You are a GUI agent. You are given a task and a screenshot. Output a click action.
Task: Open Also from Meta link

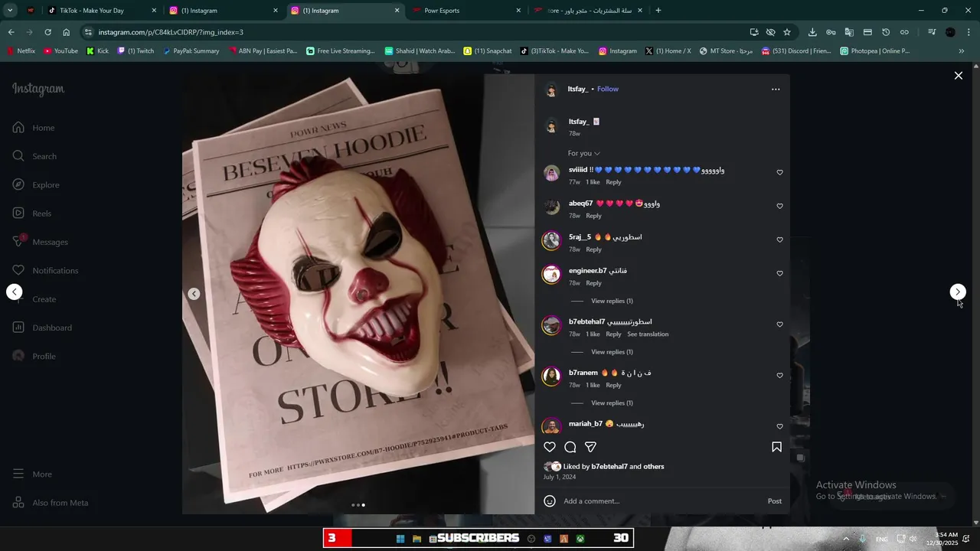[x=51, y=503]
